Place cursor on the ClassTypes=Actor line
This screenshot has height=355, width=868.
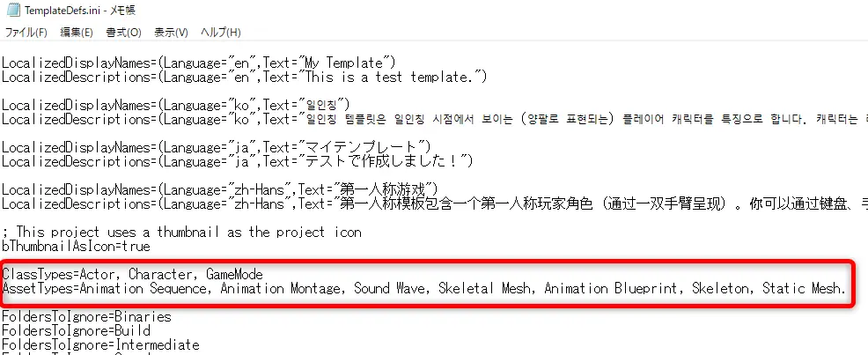point(132,274)
